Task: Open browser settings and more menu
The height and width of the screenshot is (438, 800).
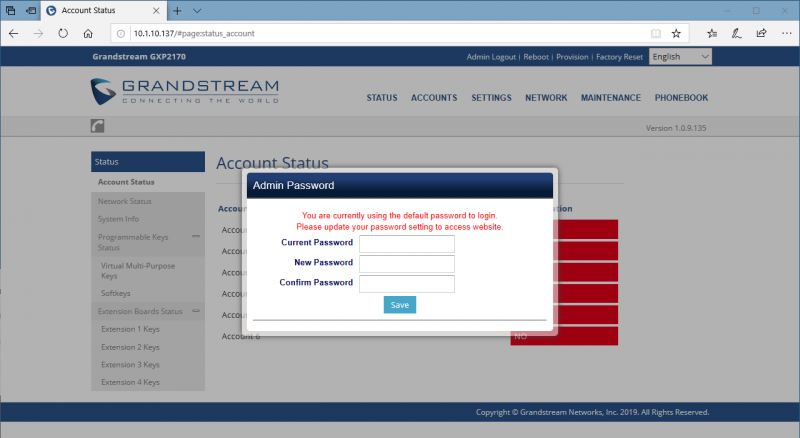Action: tap(786, 34)
